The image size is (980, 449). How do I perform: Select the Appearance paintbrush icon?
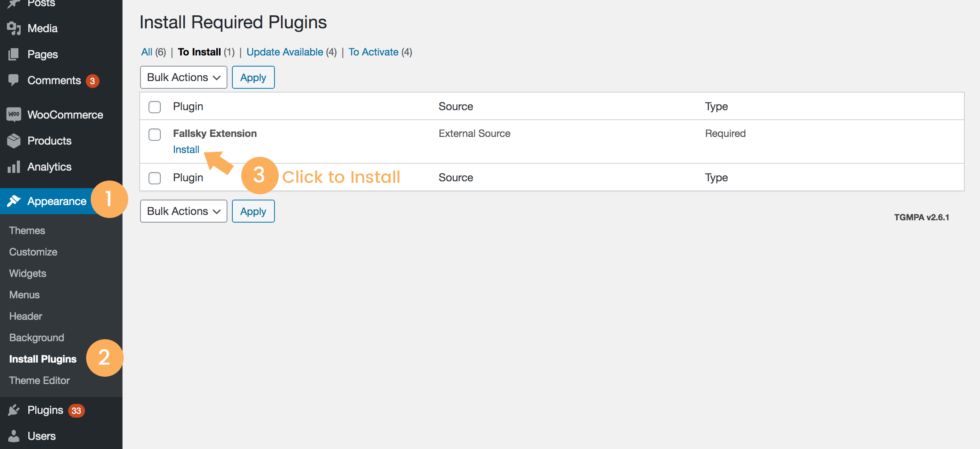pos(14,201)
